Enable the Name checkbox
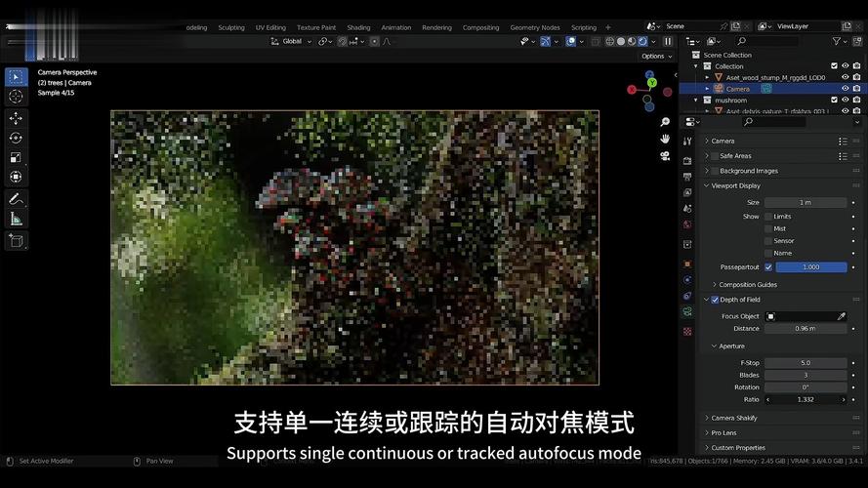The height and width of the screenshot is (488, 868). pos(768,253)
